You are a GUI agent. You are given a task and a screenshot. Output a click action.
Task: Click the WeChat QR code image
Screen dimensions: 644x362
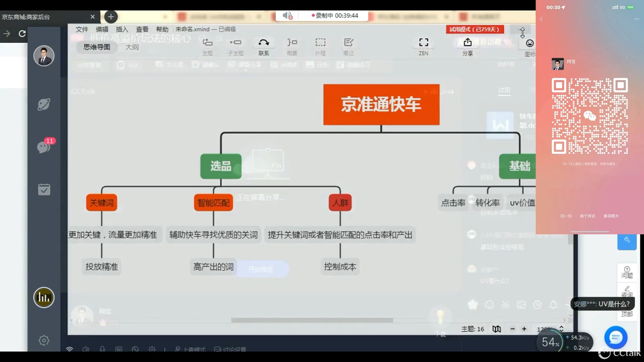tap(590, 116)
